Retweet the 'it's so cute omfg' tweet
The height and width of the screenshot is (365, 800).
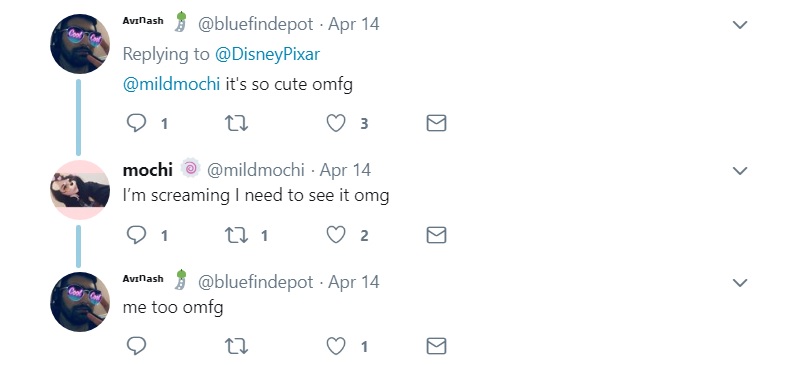click(236, 123)
